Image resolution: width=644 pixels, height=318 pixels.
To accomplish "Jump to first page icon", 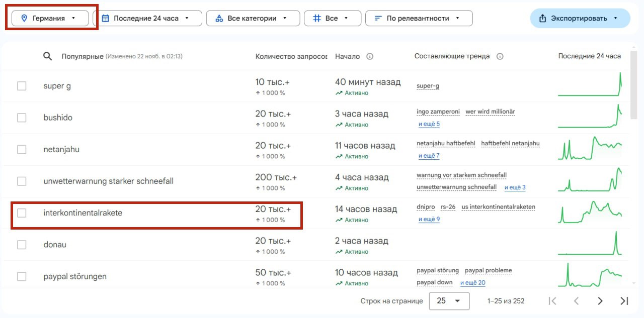I will coord(552,301).
